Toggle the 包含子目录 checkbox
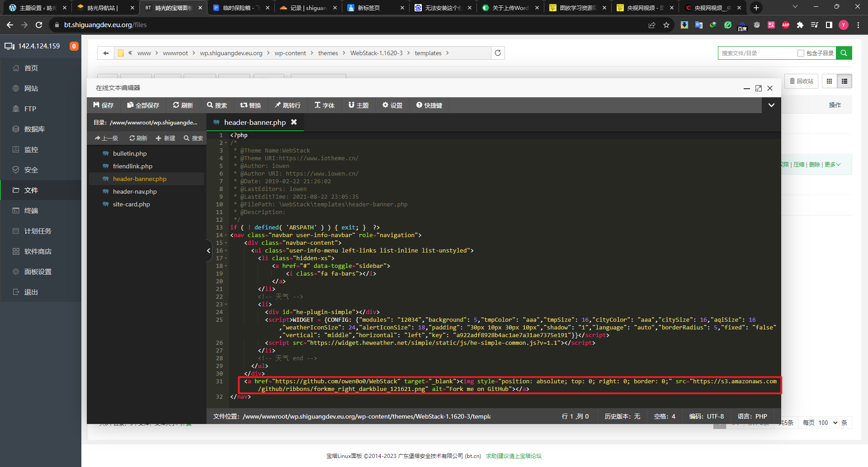The width and height of the screenshot is (868, 467). pos(801,53)
